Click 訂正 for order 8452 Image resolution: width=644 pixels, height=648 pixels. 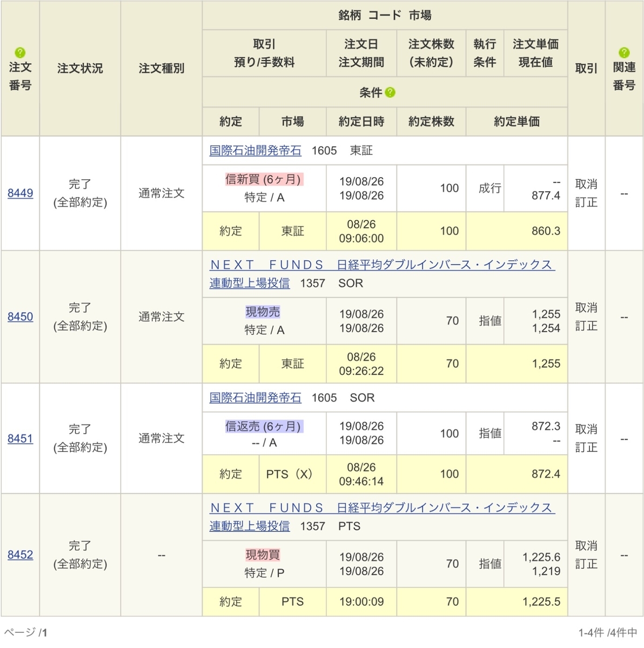pos(586,564)
